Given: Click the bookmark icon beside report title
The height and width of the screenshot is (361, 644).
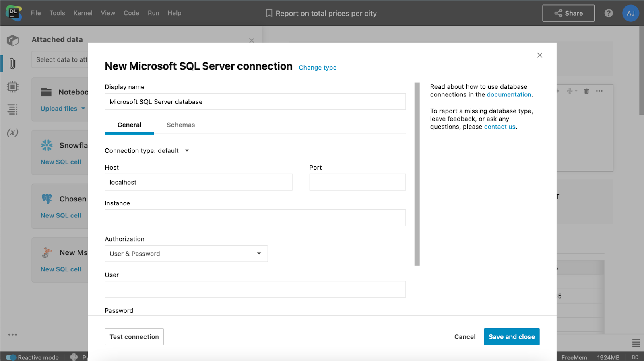Looking at the screenshot, I should click(x=269, y=13).
